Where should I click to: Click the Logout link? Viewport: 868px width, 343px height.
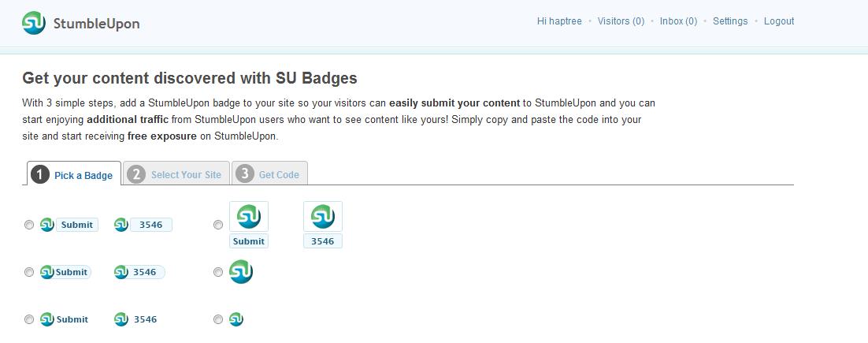point(779,21)
